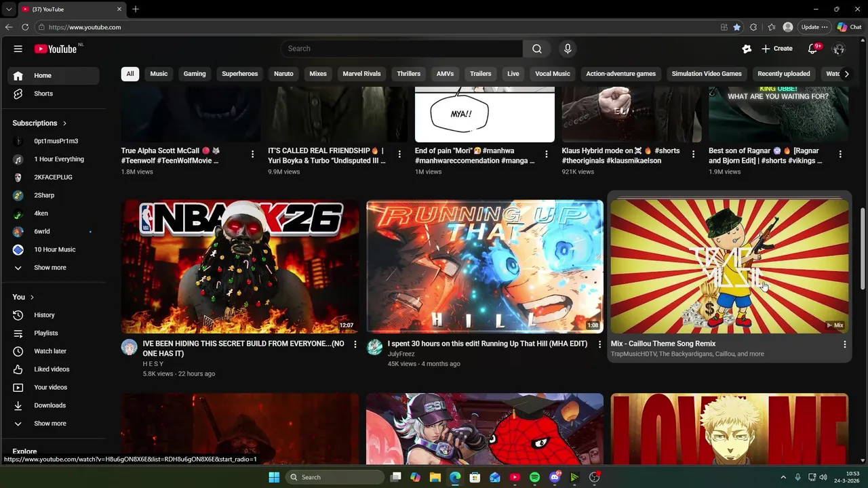Open Shorts in sidebar
Viewport: 868px width, 488px height.
(54, 94)
